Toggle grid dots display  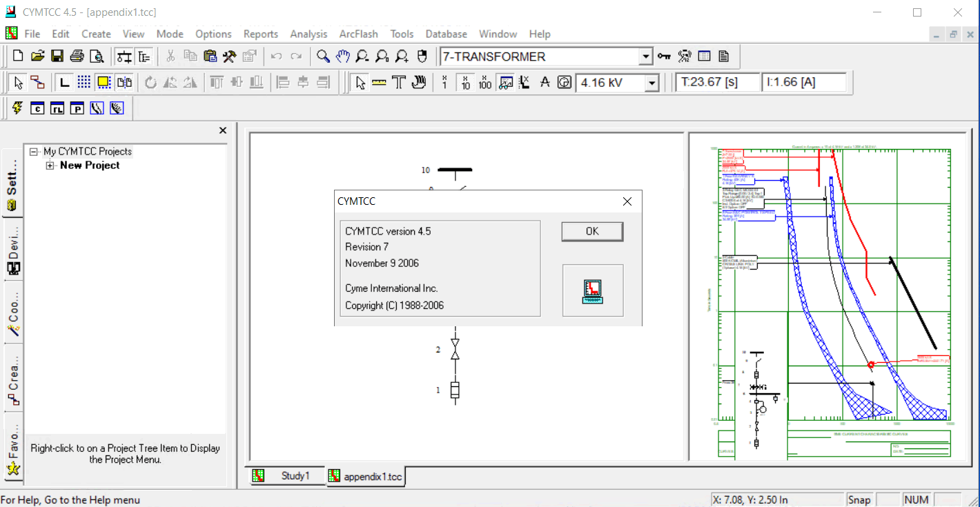tap(84, 83)
